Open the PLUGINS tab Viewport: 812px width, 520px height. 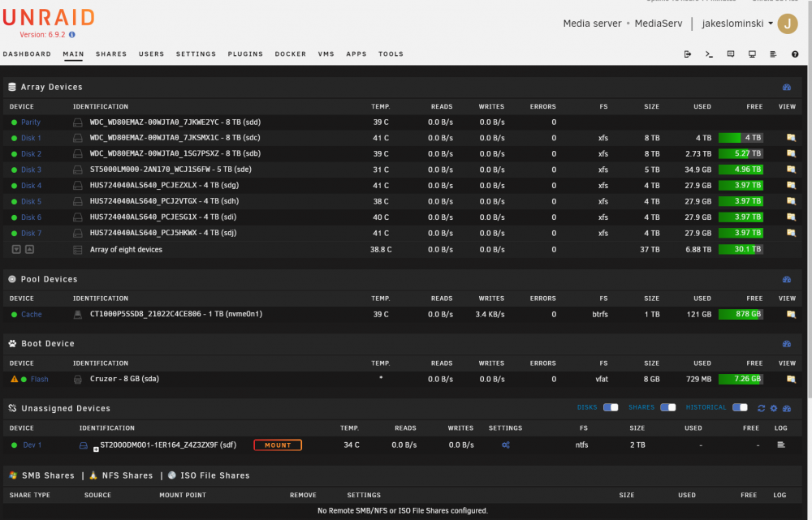tap(245, 54)
